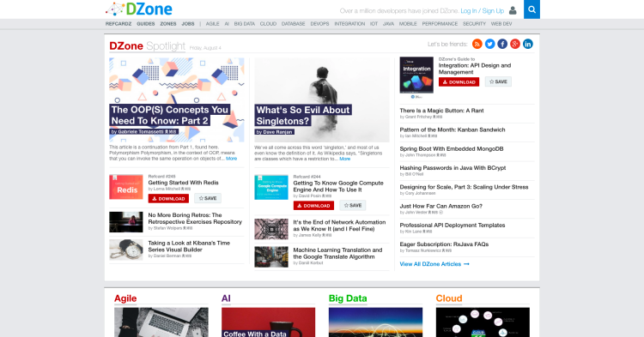Open the Facebook social icon
This screenshot has width=644, height=337.
click(x=502, y=44)
